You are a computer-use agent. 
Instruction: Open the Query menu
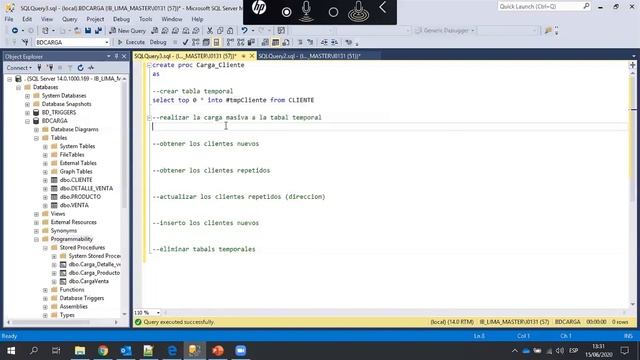click(x=69, y=19)
